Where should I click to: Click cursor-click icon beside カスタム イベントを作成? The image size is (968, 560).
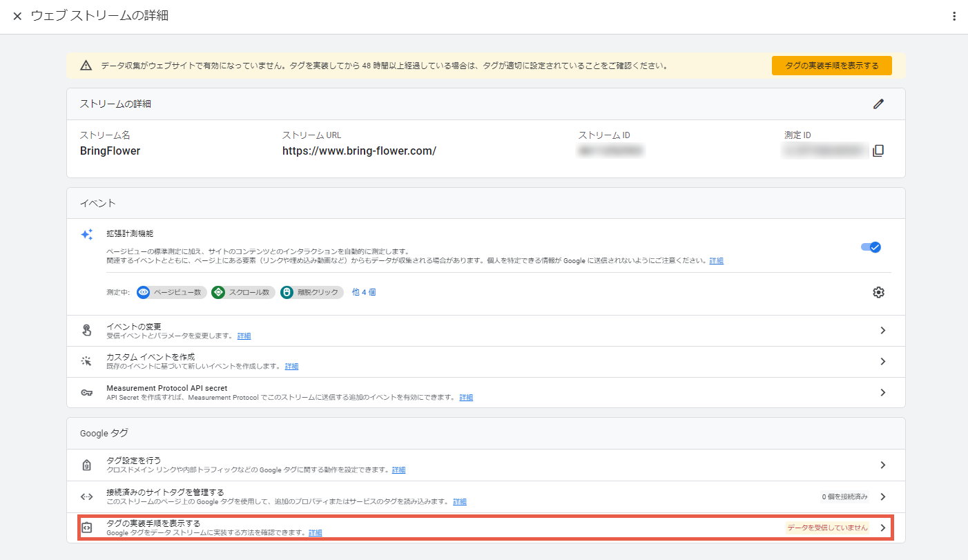click(x=86, y=361)
